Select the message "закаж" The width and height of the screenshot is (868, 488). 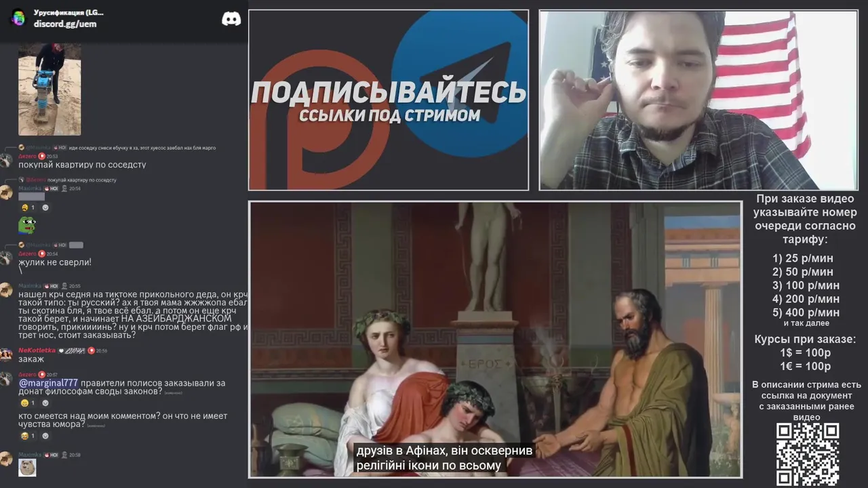click(x=31, y=359)
